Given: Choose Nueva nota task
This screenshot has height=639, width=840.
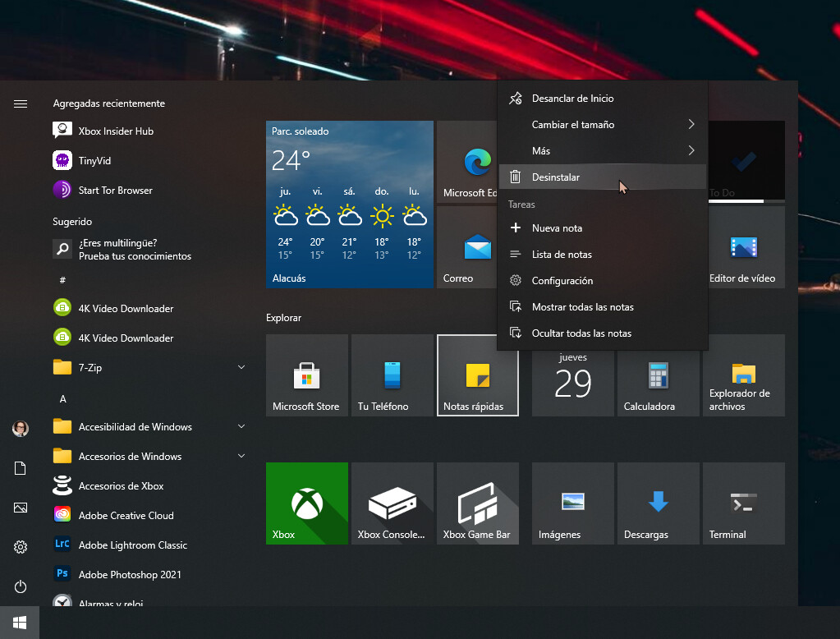Looking at the screenshot, I should click(x=603, y=228).
